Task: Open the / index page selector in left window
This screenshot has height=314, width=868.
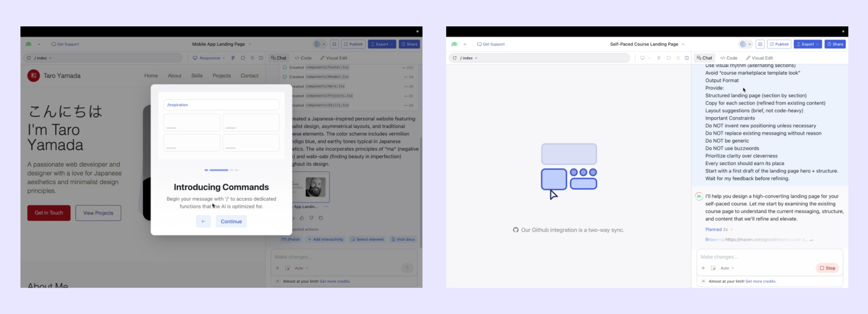Action: click(x=43, y=58)
